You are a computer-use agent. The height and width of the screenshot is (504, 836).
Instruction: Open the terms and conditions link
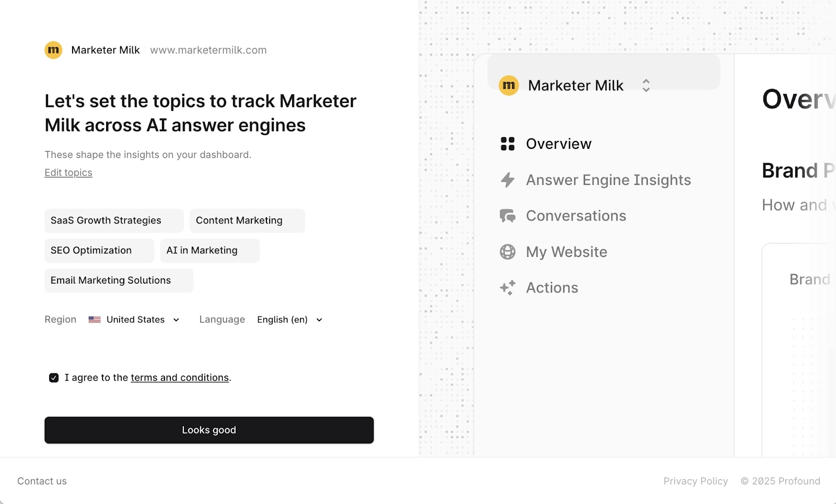(180, 378)
